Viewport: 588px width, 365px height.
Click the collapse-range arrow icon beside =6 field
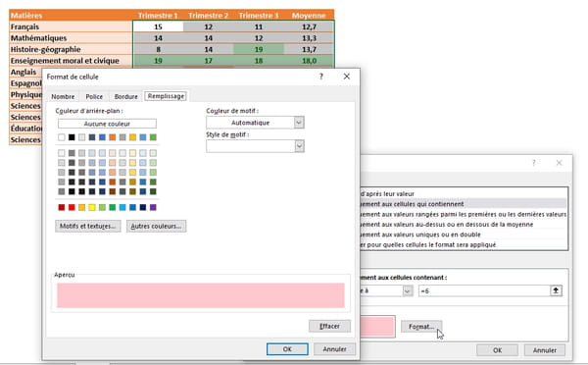tap(556, 290)
